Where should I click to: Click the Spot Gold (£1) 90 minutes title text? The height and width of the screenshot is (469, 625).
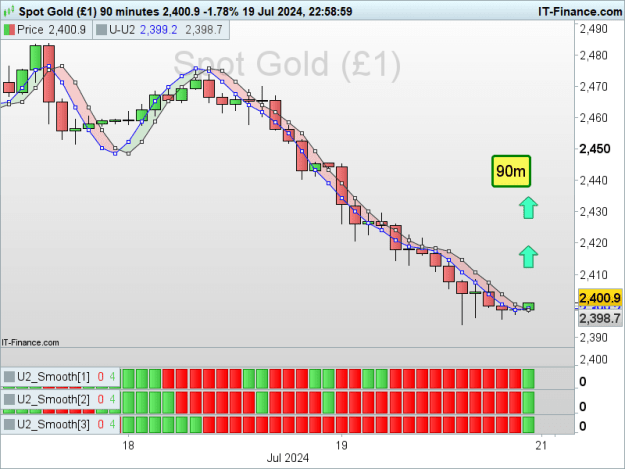click(88, 12)
